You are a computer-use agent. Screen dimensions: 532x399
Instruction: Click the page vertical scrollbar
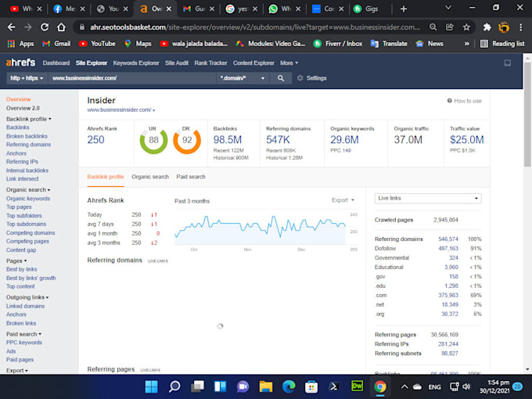coord(527,115)
